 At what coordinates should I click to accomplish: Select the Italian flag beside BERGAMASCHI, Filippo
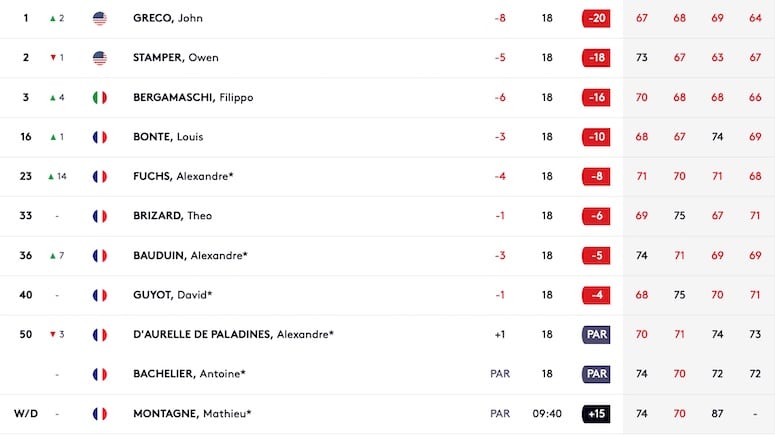tap(100, 97)
